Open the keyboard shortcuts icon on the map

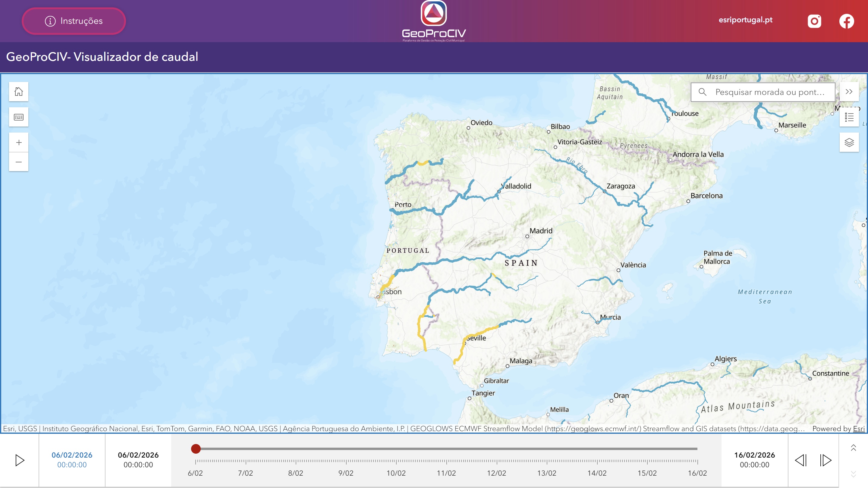click(x=18, y=117)
